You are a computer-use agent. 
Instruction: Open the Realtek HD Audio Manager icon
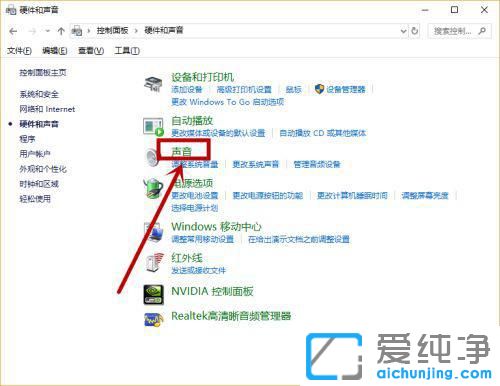pyautogui.click(x=153, y=319)
